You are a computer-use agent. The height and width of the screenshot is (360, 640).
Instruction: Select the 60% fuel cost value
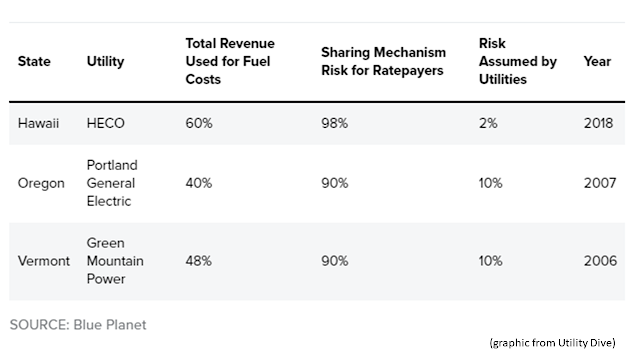(199, 123)
